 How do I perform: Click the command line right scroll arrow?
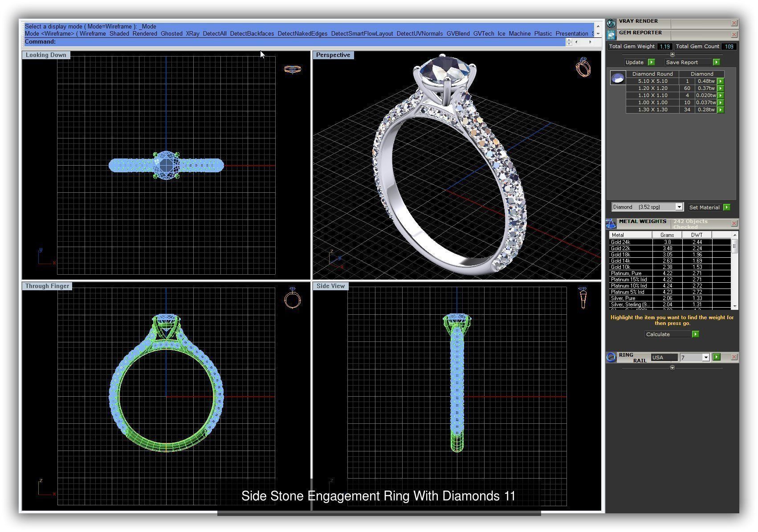click(x=590, y=42)
